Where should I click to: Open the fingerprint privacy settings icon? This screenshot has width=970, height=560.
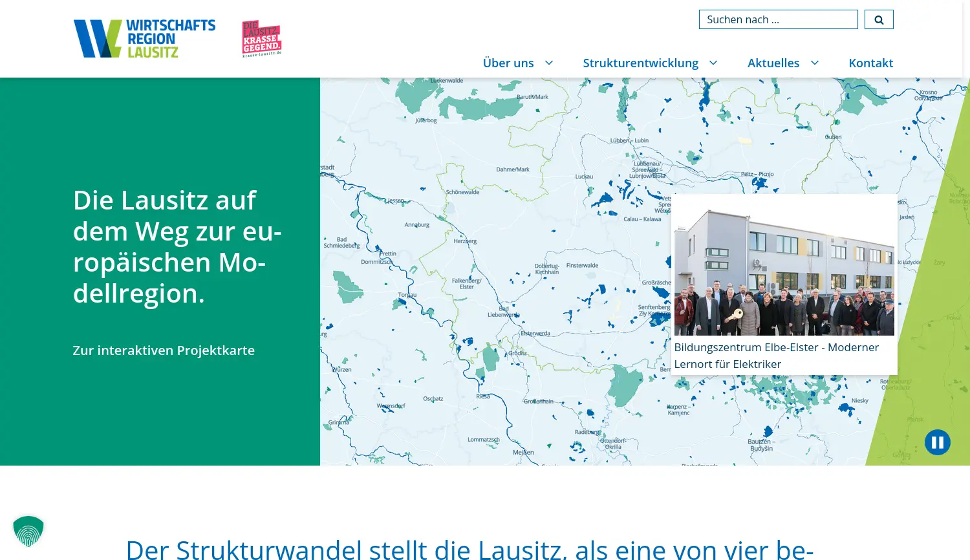(28, 530)
